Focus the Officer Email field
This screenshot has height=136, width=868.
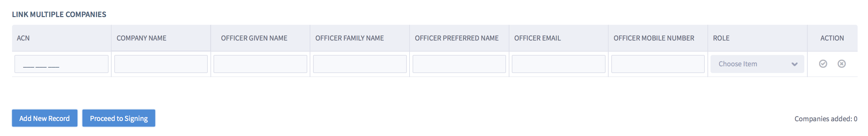pyautogui.click(x=558, y=64)
